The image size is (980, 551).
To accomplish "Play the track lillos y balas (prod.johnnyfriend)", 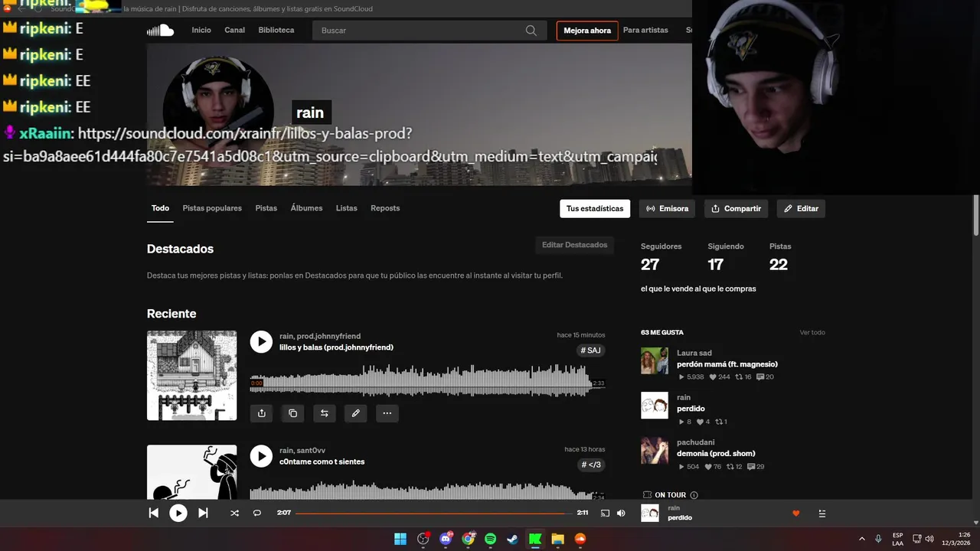I will point(261,341).
